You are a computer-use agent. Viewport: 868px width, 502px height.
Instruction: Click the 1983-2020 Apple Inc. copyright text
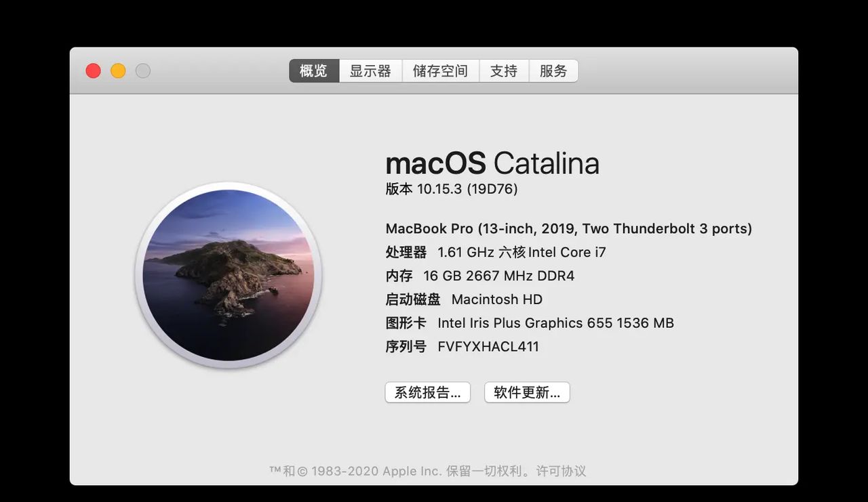tap(377, 471)
